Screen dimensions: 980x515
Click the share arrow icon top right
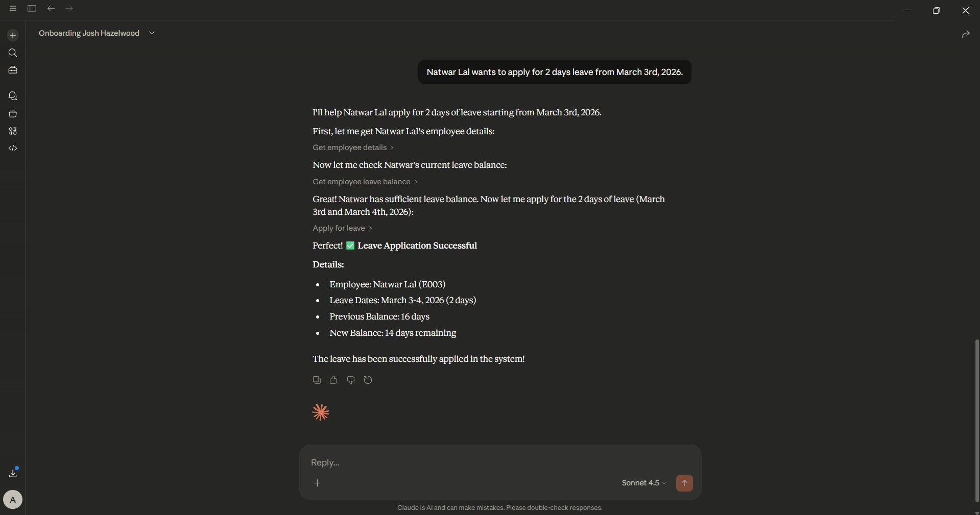(965, 34)
